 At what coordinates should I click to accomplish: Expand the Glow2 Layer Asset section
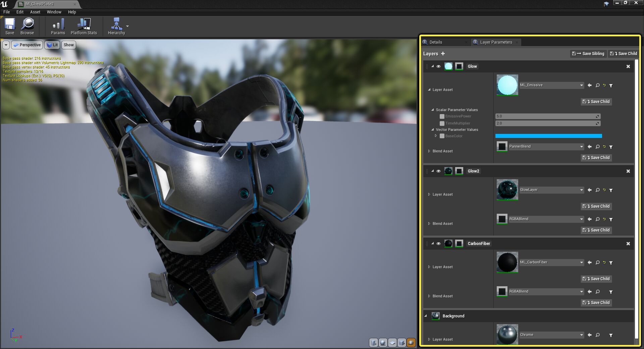[x=429, y=194]
